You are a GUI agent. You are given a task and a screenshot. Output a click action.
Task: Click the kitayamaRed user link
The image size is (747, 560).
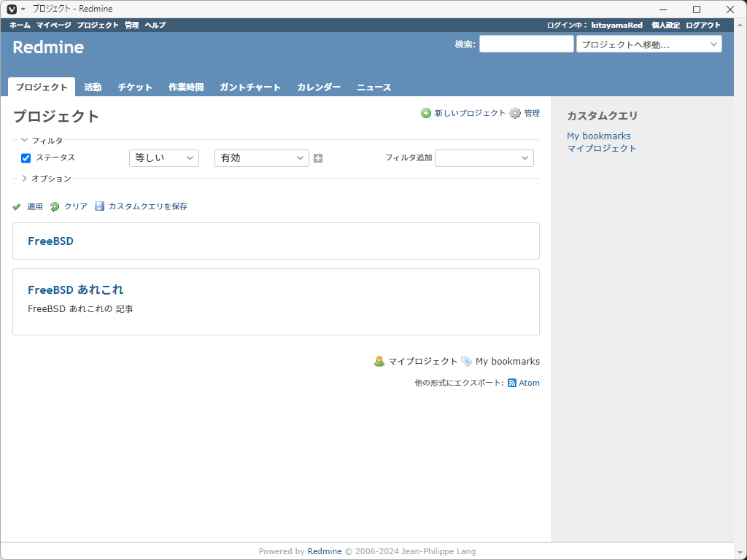[x=617, y=26]
